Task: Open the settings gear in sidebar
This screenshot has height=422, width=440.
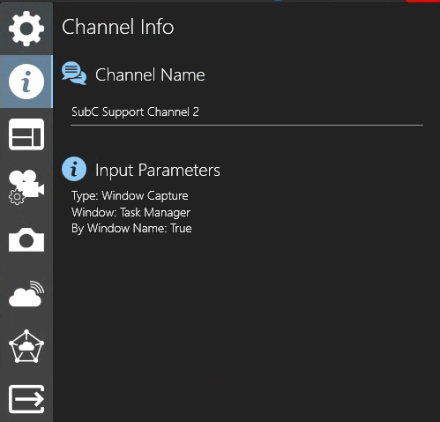Action: (x=26, y=28)
